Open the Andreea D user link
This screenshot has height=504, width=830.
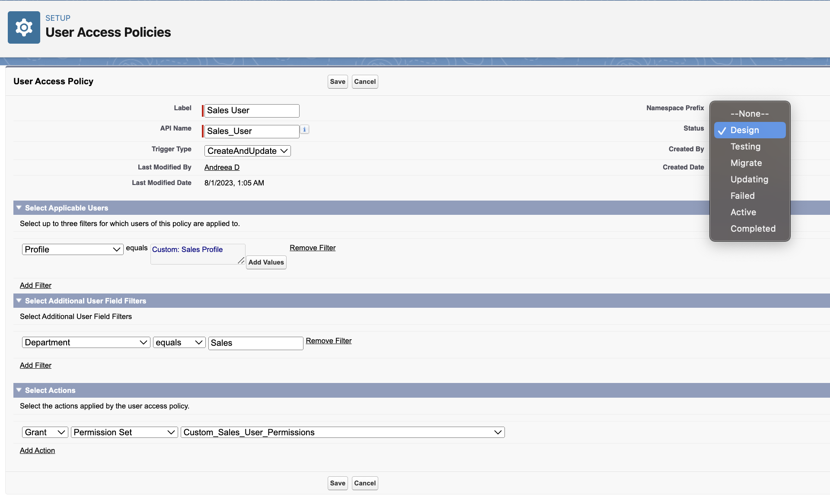tap(222, 167)
